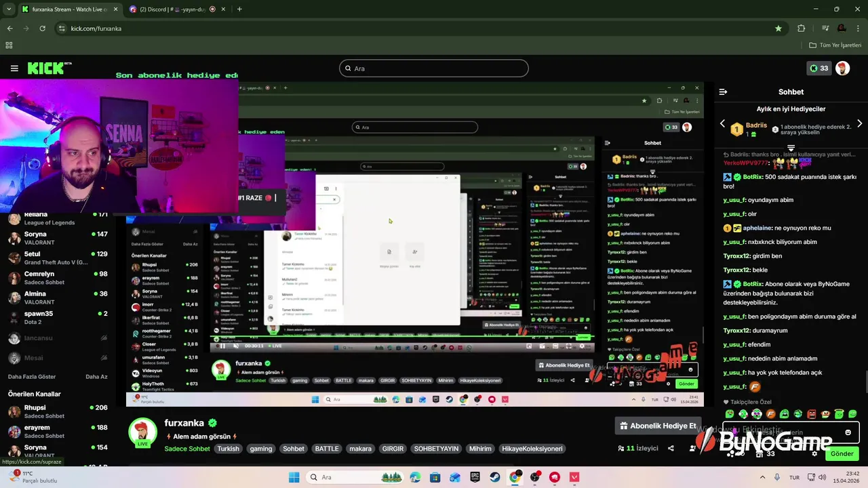Open Chrome three-dot menu
868x488 pixels.
point(859,28)
